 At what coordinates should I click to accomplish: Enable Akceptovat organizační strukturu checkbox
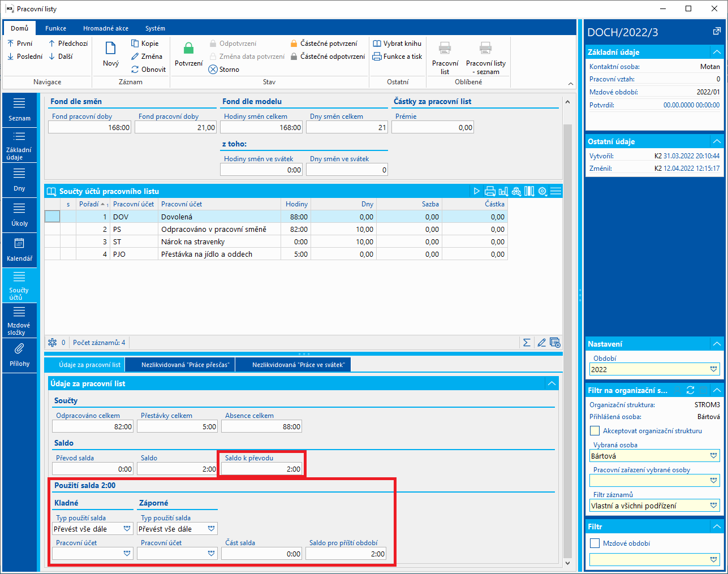(595, 431)
